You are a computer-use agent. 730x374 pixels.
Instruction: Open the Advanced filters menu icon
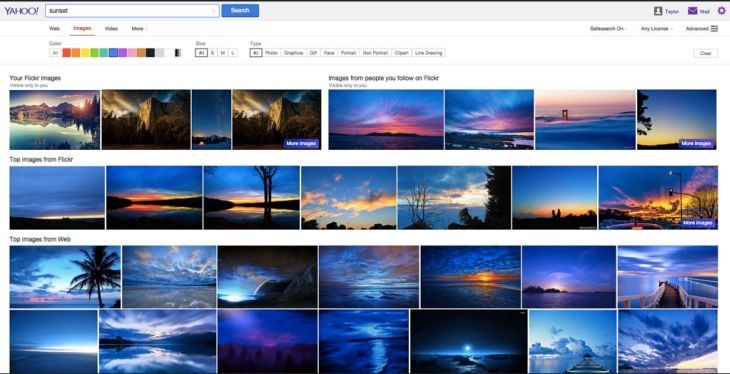[714, 28]
